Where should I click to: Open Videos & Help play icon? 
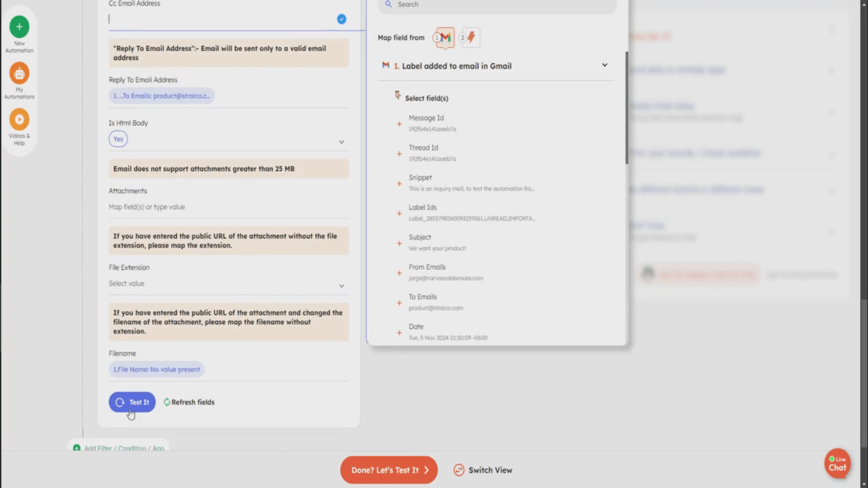coord(19,119)
